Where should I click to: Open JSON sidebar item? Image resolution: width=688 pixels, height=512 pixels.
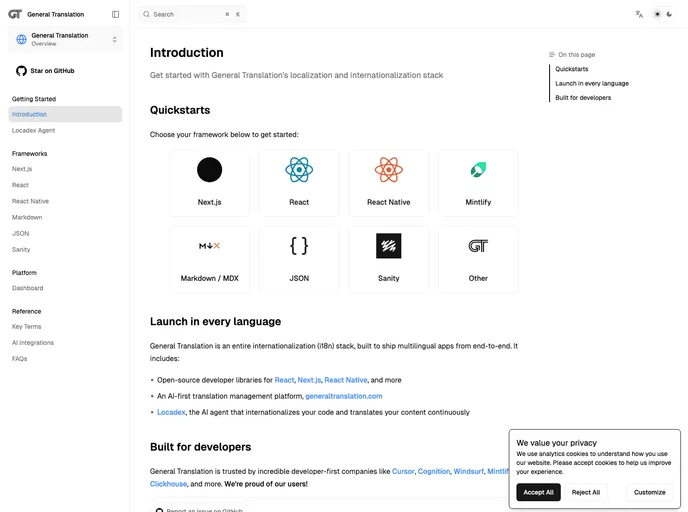(x=20, y=233)
